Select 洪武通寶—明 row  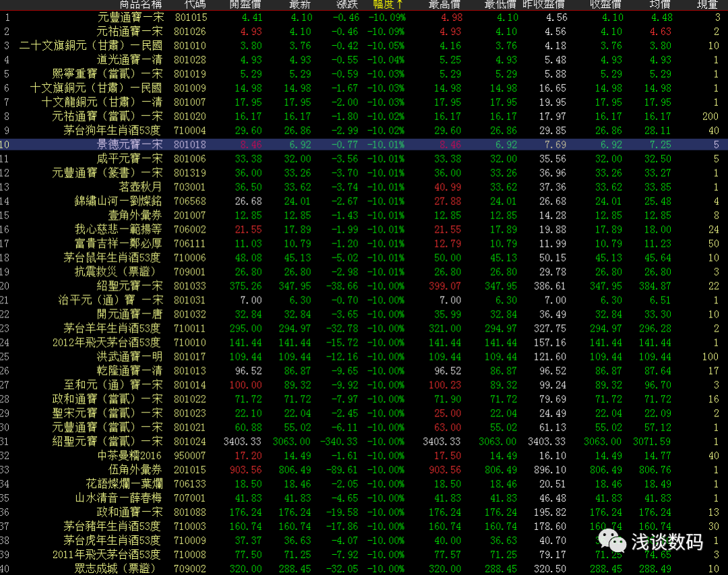pyautogui.click(x=364, y=357)
